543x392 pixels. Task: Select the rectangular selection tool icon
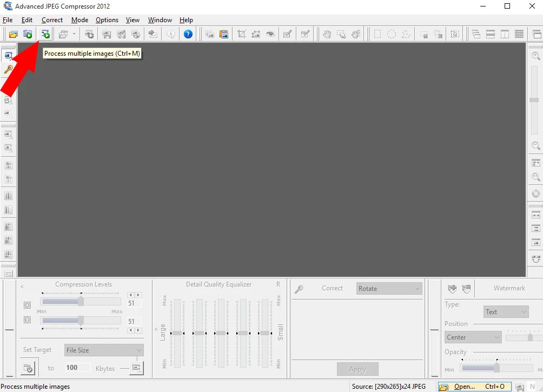(x=378, y=34)
